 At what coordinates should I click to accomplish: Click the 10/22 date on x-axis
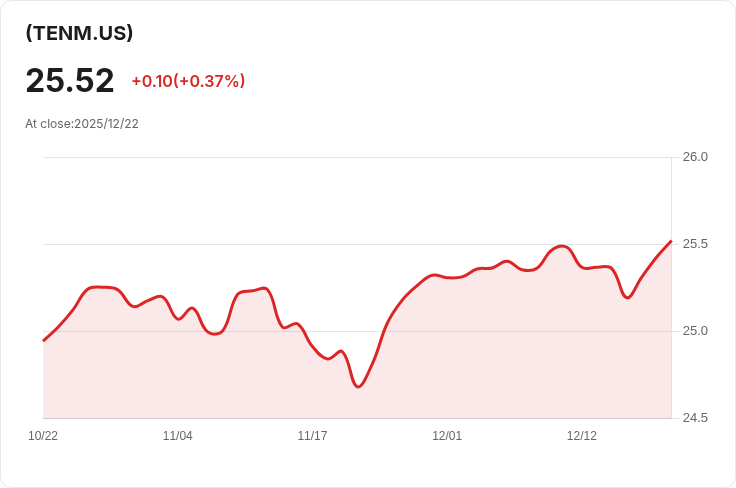coord(43,436)
